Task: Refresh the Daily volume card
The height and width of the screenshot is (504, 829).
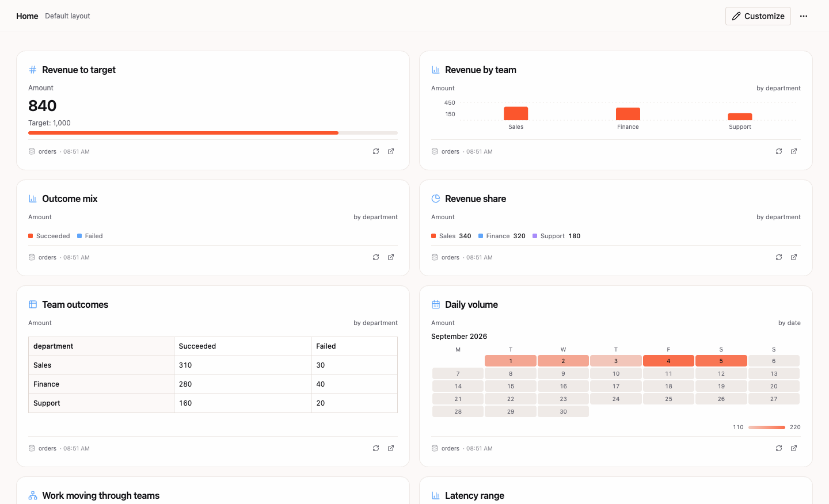Action: (x=779, y=448)
